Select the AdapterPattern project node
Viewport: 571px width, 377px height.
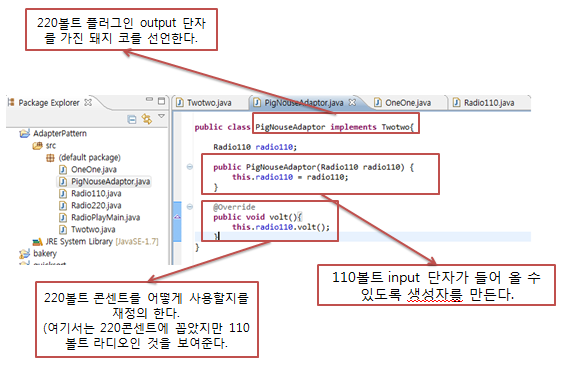[60, 133]
